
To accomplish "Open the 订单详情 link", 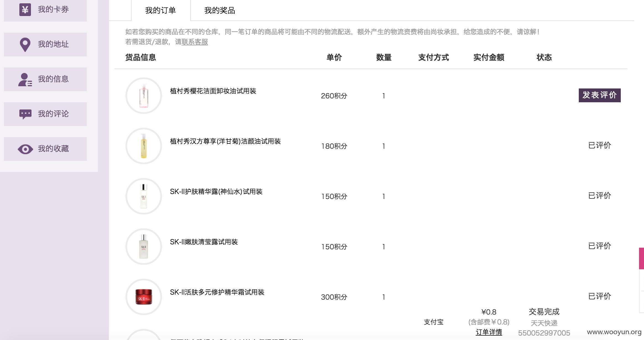I will pos(489,332).
